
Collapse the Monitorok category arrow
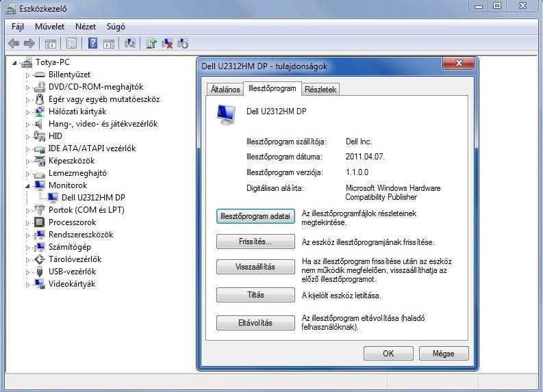[27, 186]
